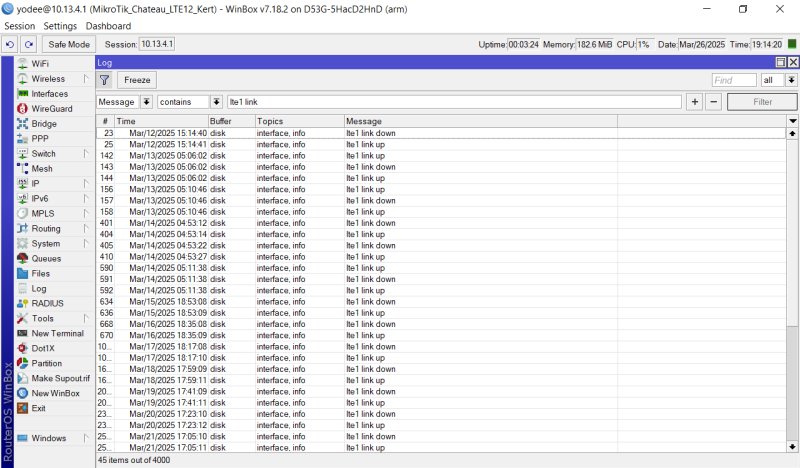Image resolution: width=800 pixels, height=468 pixels.
Task: Click the Log panel detach window button
Action: (781, 62)
